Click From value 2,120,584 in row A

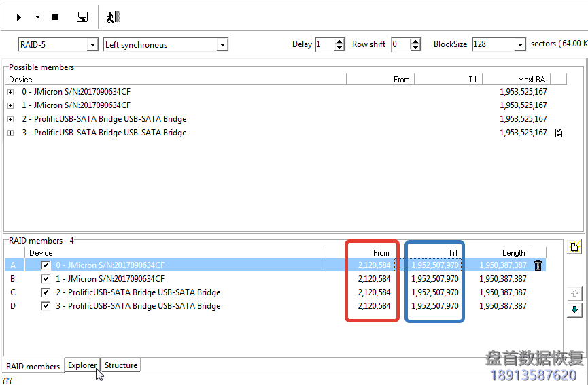pos(374,265)
